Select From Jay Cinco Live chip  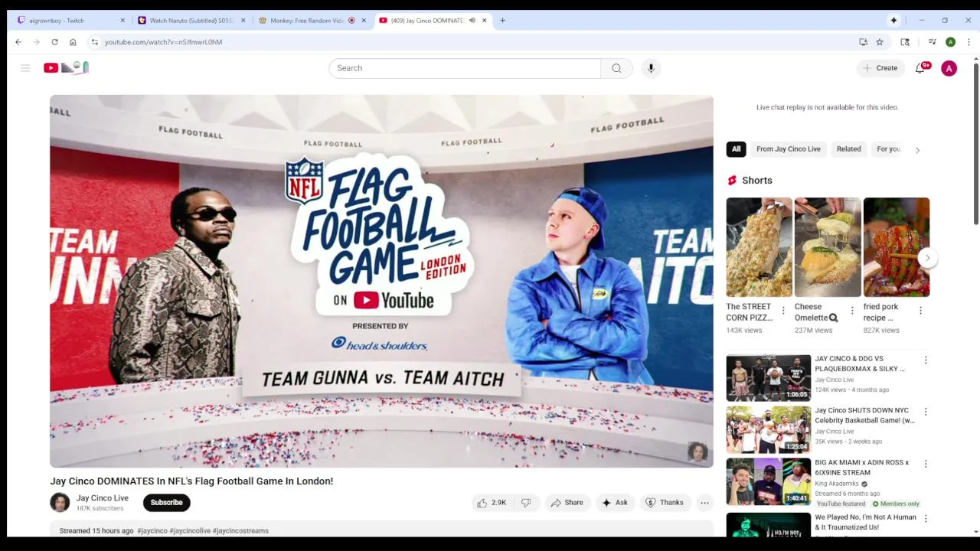(788, 149)
